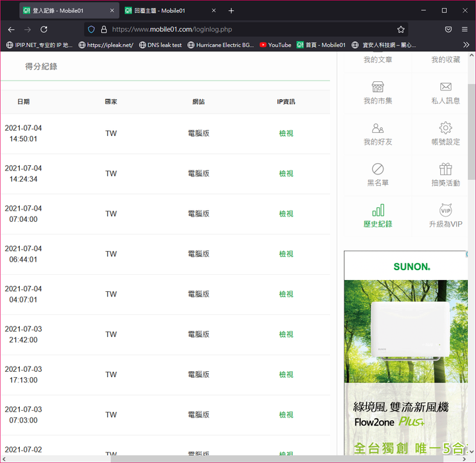Image resolution: width=476 pixels, height=463 pixels.
Task: Maximize the Firefox window
Action: [444, 11]
